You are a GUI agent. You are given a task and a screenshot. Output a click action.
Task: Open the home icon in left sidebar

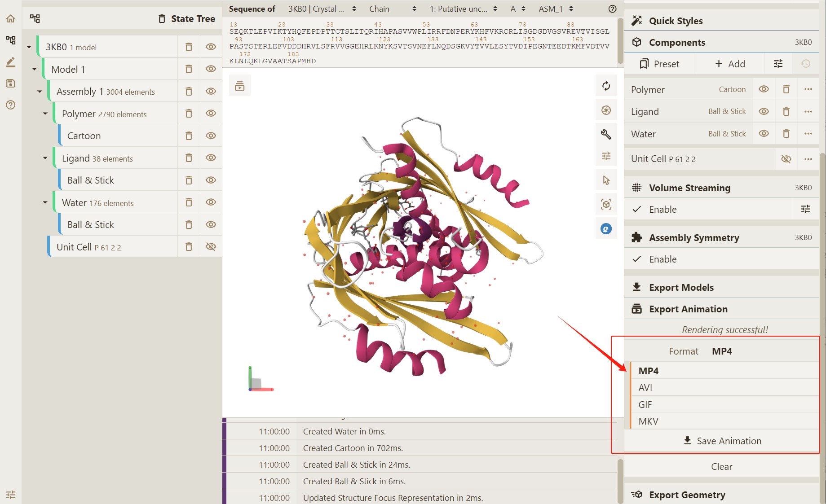[11, 19]
